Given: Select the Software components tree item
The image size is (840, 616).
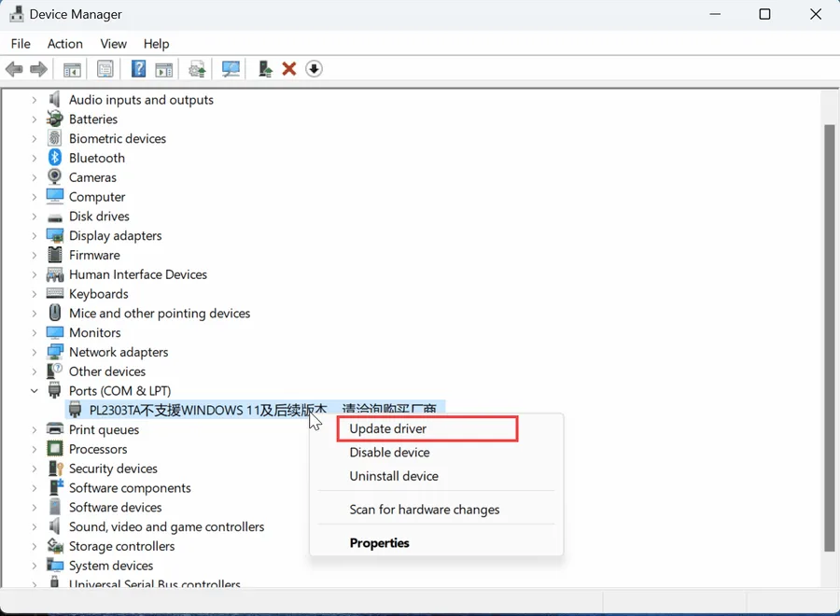Looking at the screenshot, I should pos(130,487).
